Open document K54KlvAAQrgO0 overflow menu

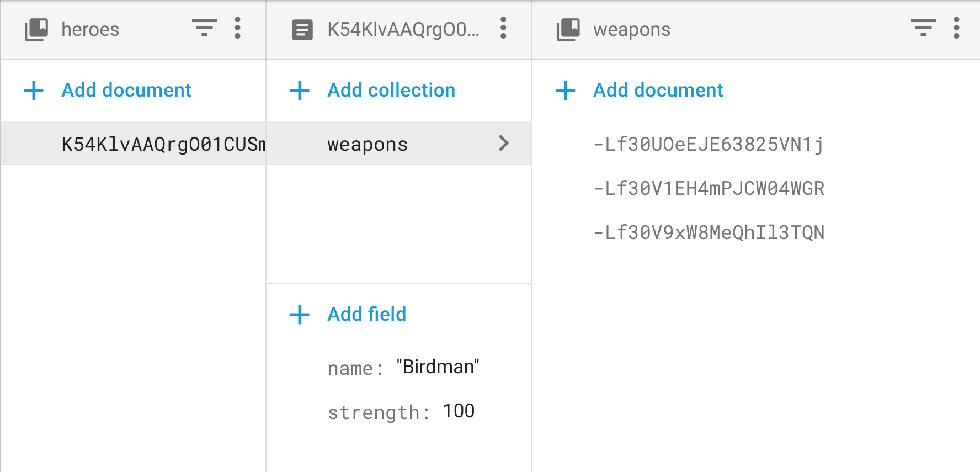[503, 28]
